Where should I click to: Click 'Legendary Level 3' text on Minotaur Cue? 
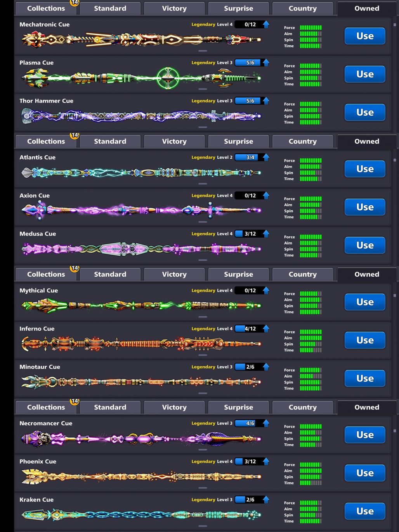click(212, 367)
